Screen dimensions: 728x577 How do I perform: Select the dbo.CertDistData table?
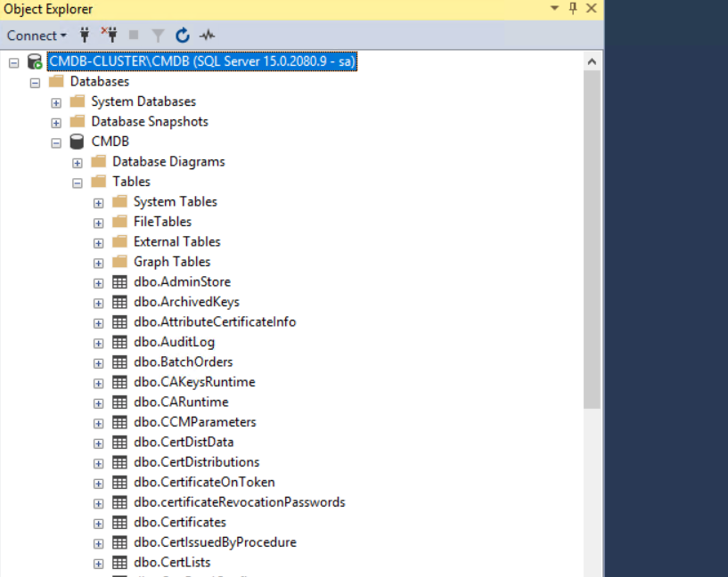pyautogui.click(x=184, y=442)
